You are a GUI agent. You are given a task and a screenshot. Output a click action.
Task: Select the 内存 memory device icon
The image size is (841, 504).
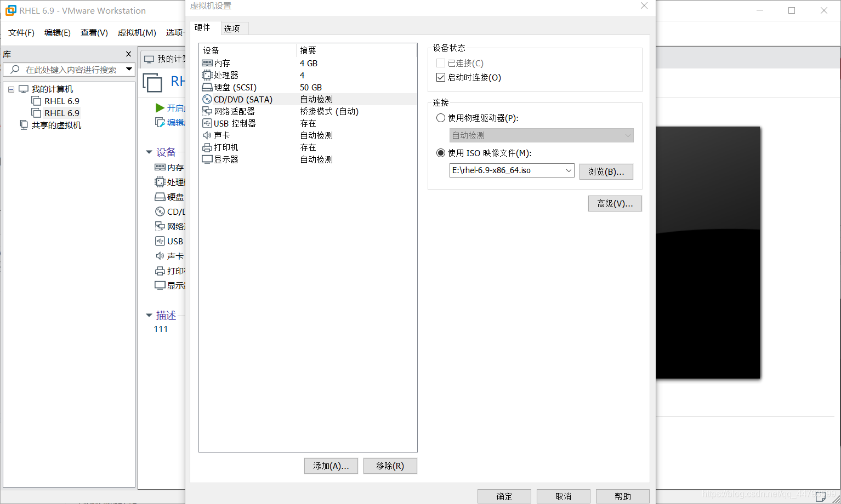tap(207, 63)
